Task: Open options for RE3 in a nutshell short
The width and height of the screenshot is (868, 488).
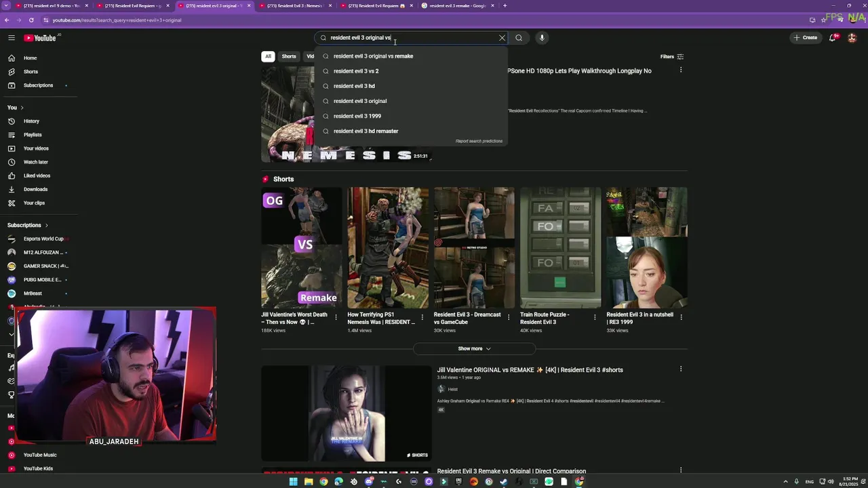Action: pyautogui.click(x=681, y=317)
